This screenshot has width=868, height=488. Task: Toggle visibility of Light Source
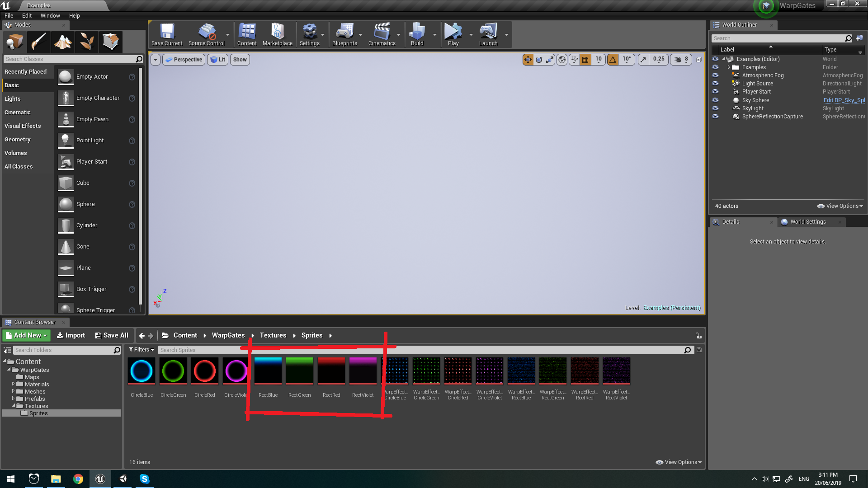[715, 84]
